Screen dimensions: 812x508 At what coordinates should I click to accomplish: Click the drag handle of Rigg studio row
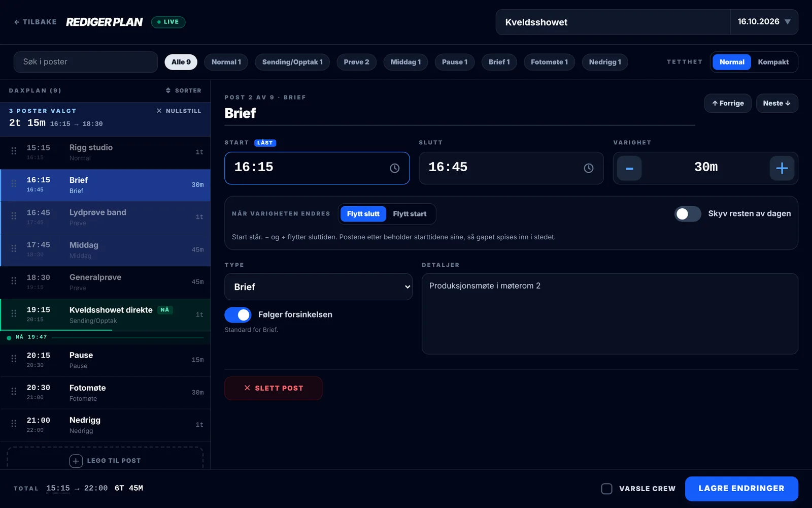(x=14, y=151)
